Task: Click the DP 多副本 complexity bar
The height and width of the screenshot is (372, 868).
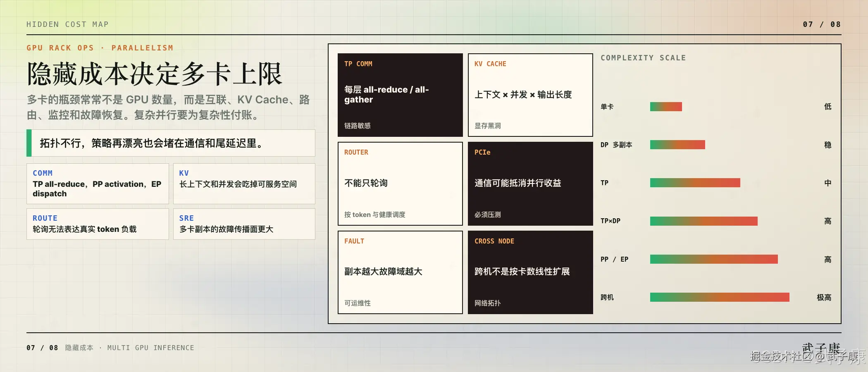Action: (677, 145)
